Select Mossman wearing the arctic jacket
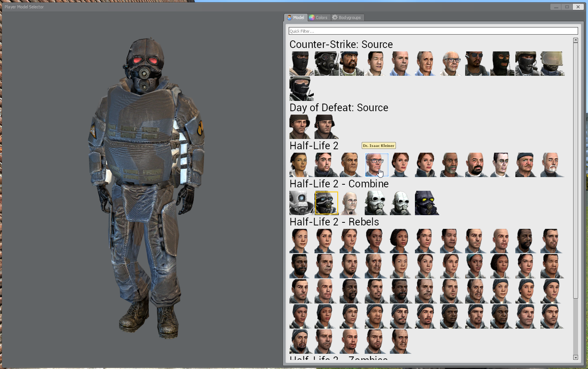The height and width of the screenshot is (369, 588). 427,165
